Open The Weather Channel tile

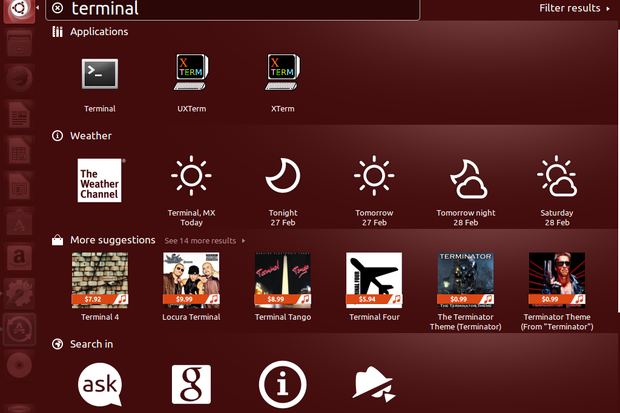click(100, 180)
